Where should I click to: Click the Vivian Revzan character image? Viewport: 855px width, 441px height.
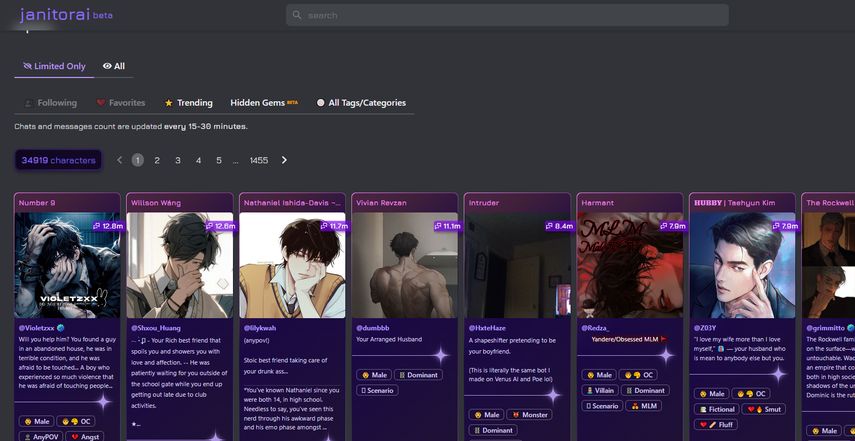click(405, 265)
